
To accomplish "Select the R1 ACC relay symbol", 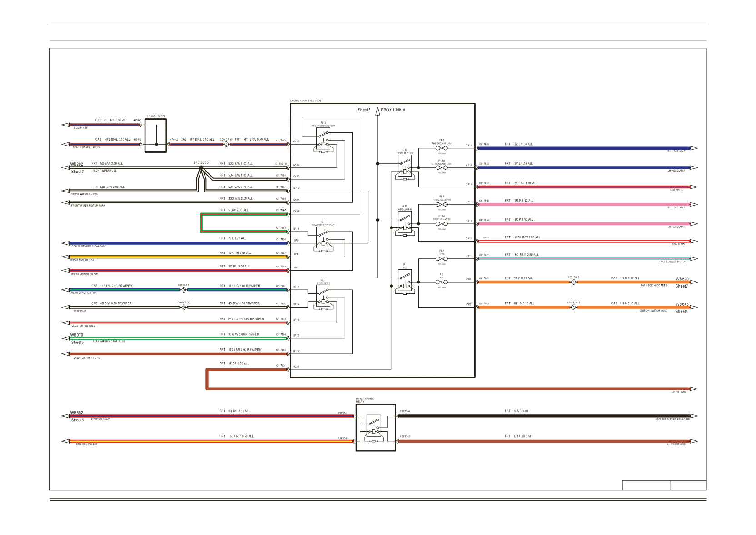I will [405, 282].
